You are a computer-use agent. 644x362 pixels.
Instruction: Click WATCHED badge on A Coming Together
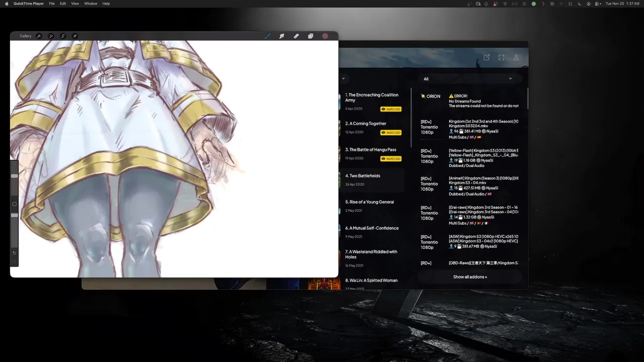pos(391,133)
